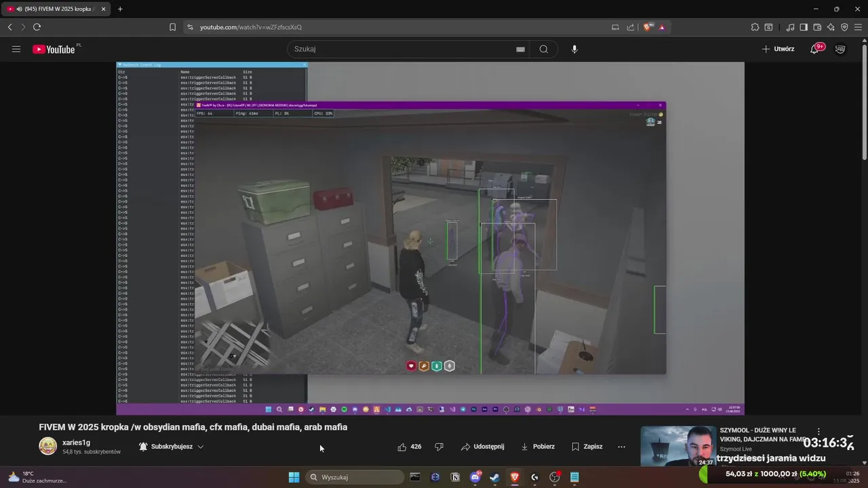Open YouTube account avatar menu

pos(840,49)
